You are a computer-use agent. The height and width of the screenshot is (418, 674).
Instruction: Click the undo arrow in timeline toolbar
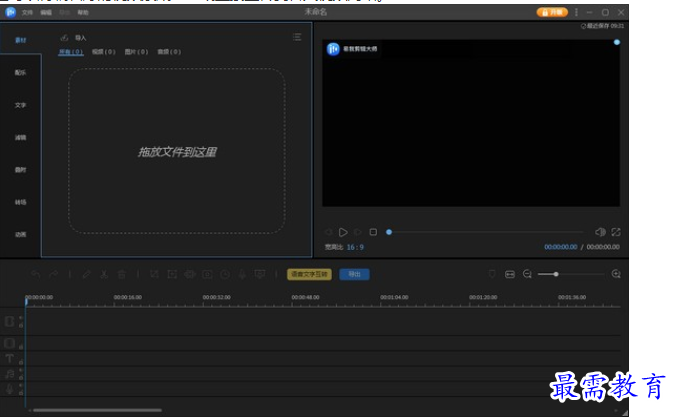click(x=36, y=274)
